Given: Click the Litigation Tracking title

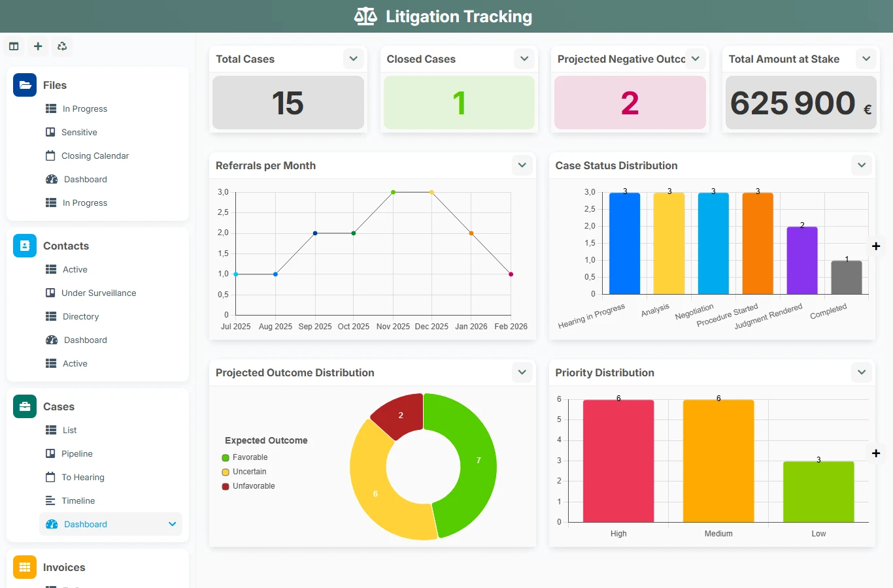Looking at the screenshot, I should [459, 16].
